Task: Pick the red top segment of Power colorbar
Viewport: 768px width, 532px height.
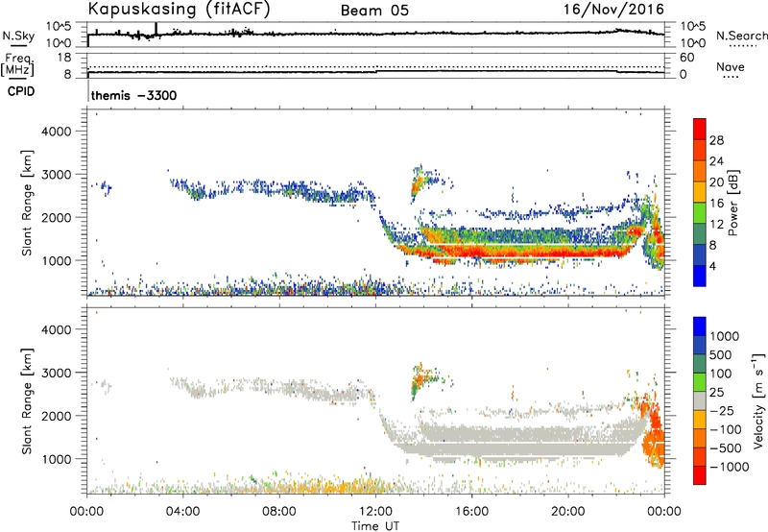Action: click(x=700, y=129)
